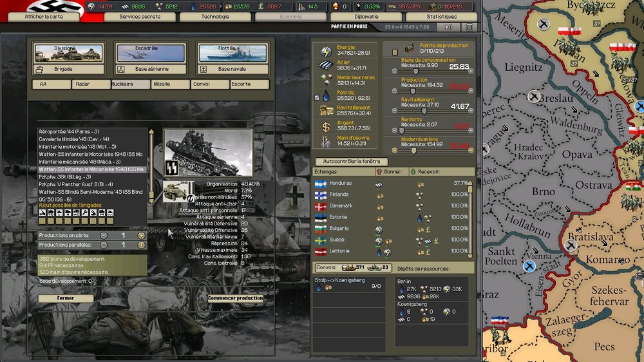Click the Production slider handle
This screenshot has height=362, width=644.
(x=413, y=91)
